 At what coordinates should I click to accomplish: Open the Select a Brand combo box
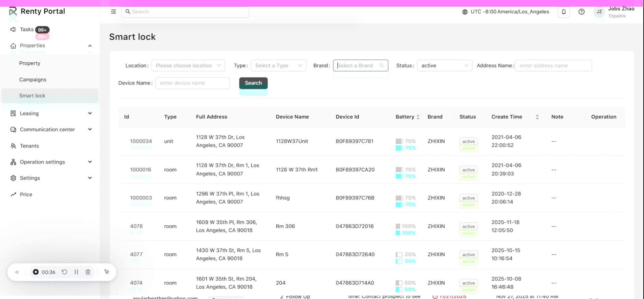361,66
